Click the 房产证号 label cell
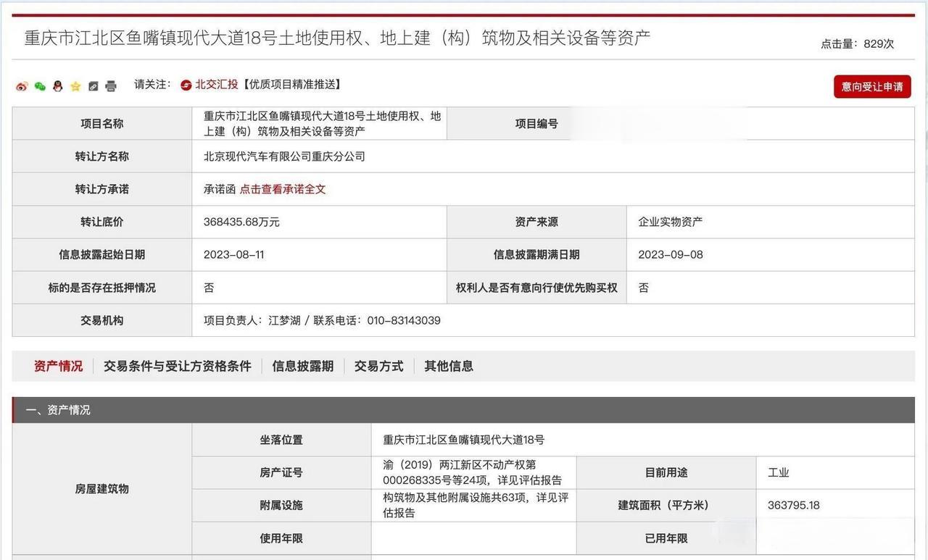 pos(281,472)
